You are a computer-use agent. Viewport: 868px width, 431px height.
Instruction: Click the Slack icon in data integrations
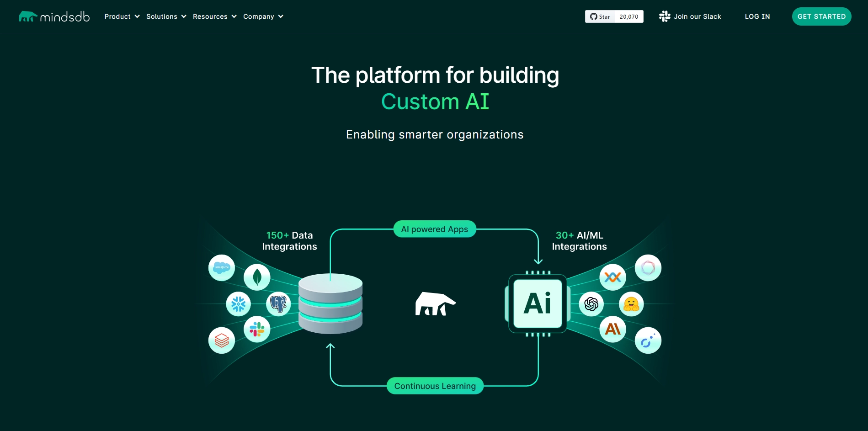[257, 329]
